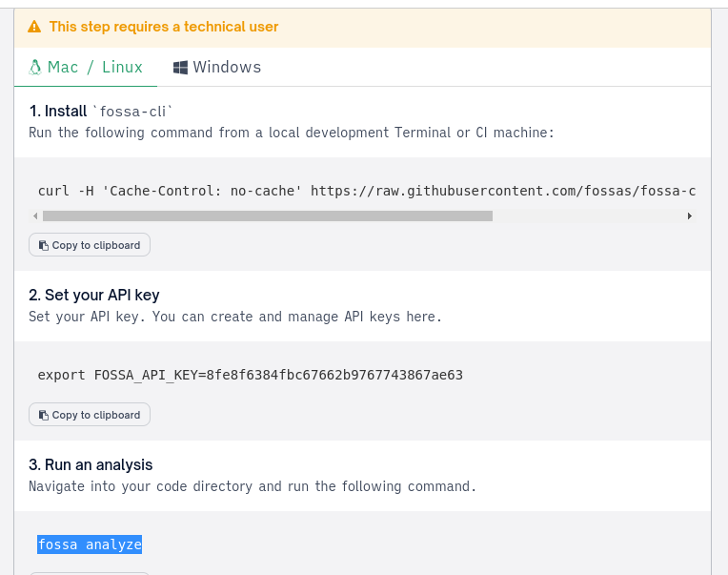The height and width of the screenshot is (575, 728).
Task: Click the highlighted 'fossa analyze' command
Action: [x=90, y=544]
